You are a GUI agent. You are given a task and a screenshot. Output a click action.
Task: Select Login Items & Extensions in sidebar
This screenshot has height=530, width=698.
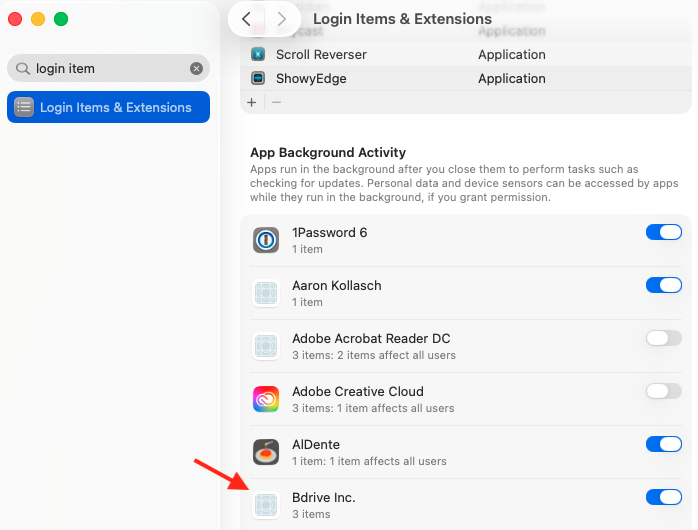click(x=108, y=107)
